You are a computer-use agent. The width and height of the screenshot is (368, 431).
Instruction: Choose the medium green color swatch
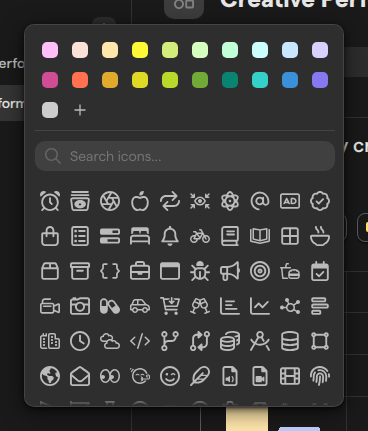coord(200,80)
